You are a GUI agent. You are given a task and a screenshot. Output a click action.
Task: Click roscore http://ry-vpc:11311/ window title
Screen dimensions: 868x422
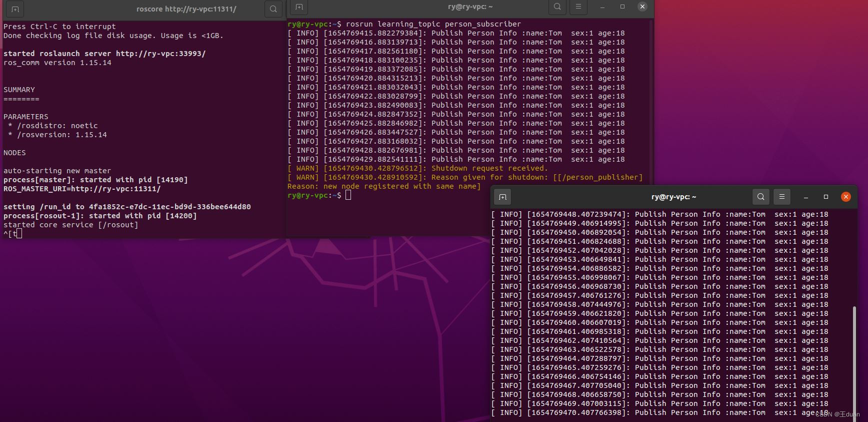186,9
